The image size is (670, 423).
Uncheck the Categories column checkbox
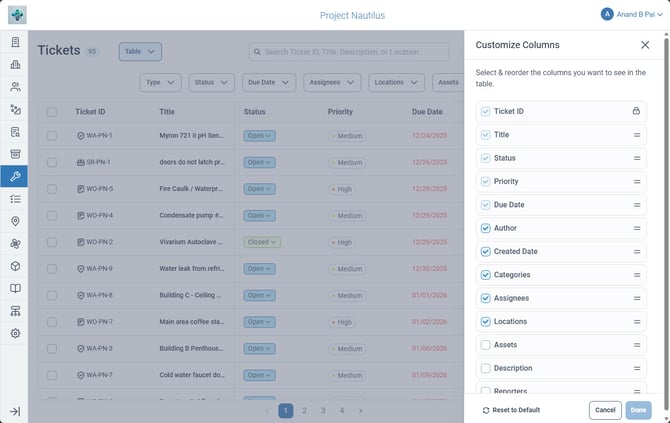(485, 275)
